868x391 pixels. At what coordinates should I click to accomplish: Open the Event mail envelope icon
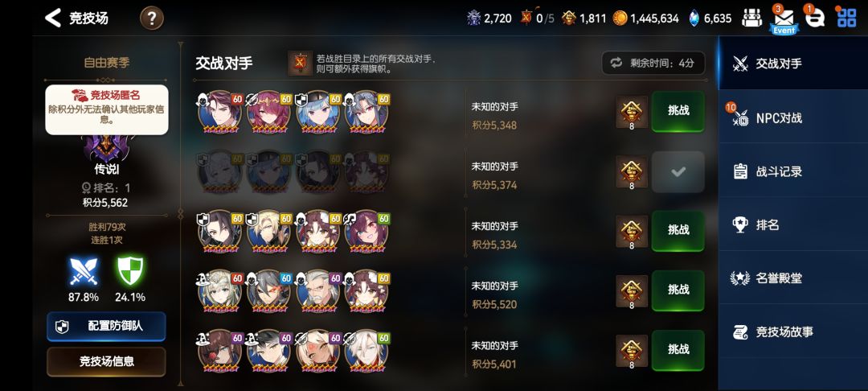pyautogui.click(x=784, y=19)
